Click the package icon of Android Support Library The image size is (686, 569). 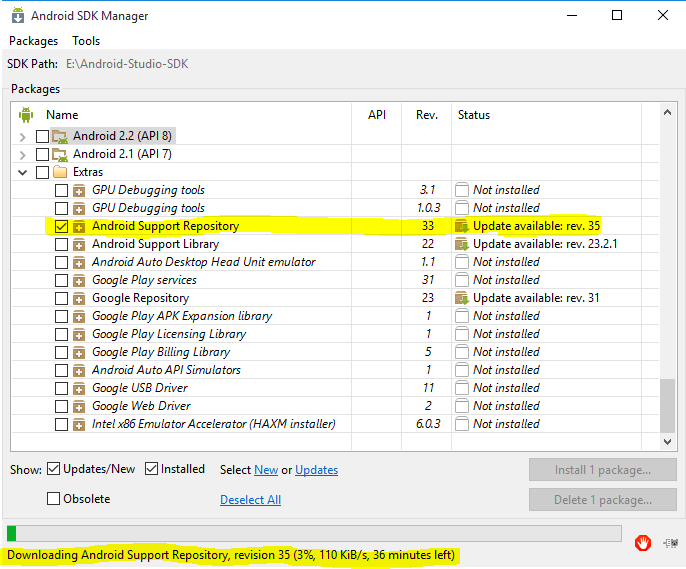coord(79,244)
